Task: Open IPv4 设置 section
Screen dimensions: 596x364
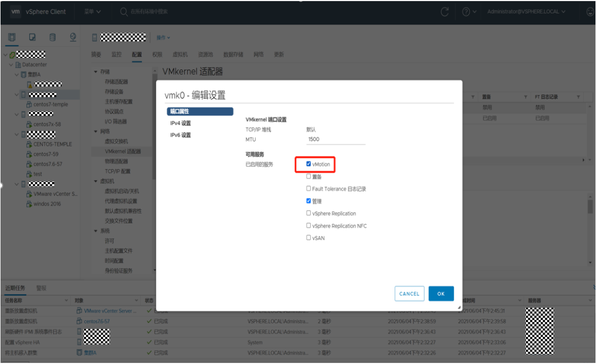Action: [x=180, y=123]
